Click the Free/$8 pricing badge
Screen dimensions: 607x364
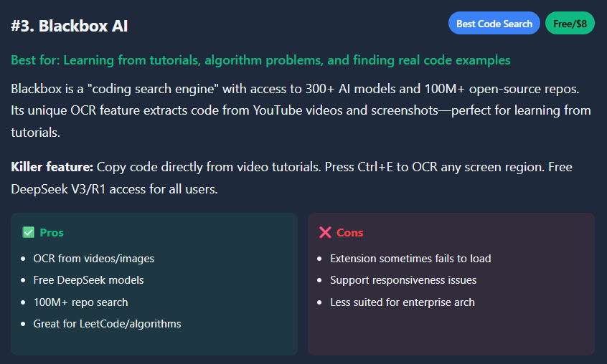pos(570,24)
